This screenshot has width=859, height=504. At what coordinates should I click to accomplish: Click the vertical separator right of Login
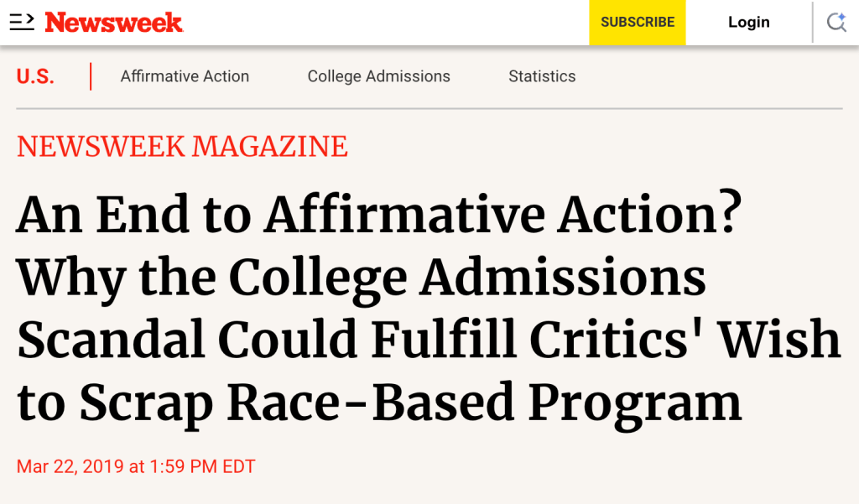tap(812, 23)
